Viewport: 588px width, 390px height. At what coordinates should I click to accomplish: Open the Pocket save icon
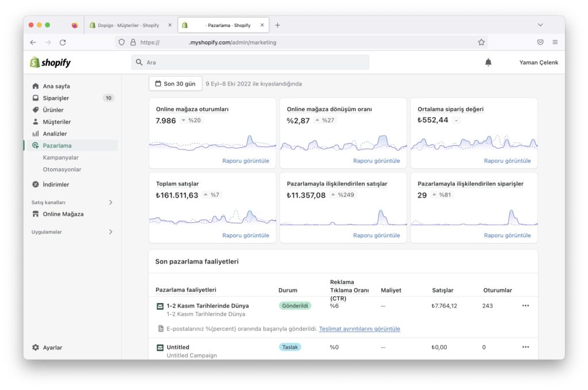540,43
